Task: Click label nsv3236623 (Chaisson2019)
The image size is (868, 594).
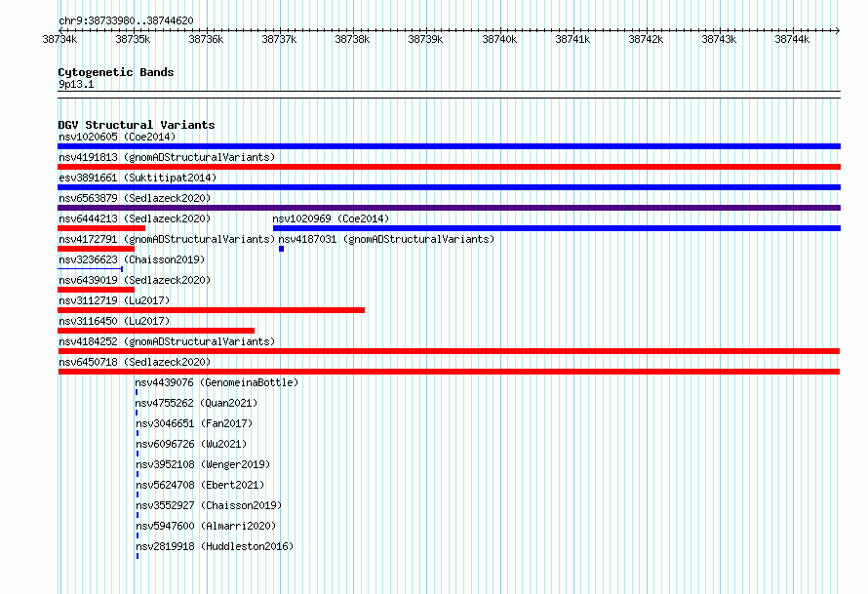Action: pos(132,259)
